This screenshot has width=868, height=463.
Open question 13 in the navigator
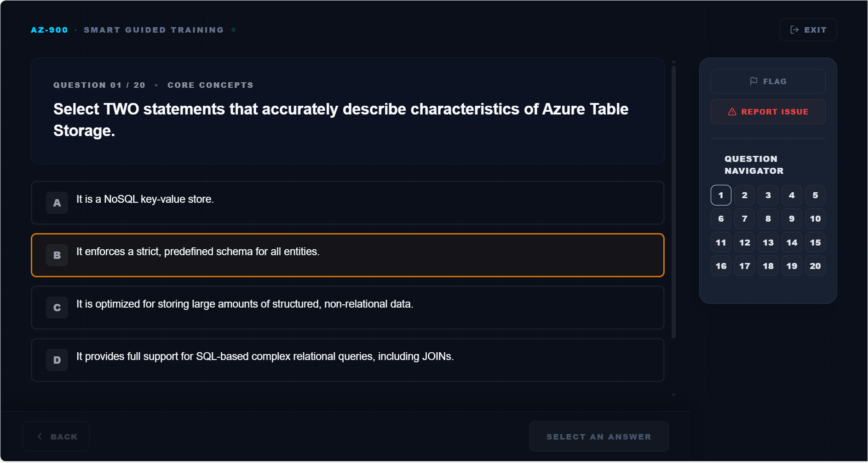pos(768,243)
